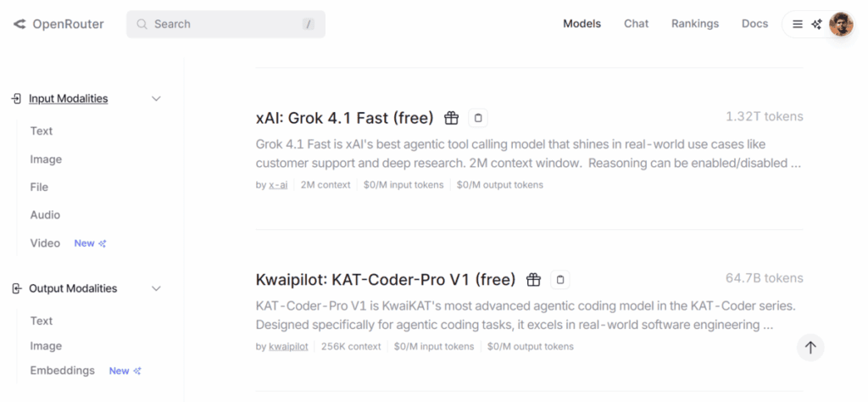The image size is (868, 402).
Task: Click the gift icon beside Grok 4.1 Fast
Action: point(452,118)
